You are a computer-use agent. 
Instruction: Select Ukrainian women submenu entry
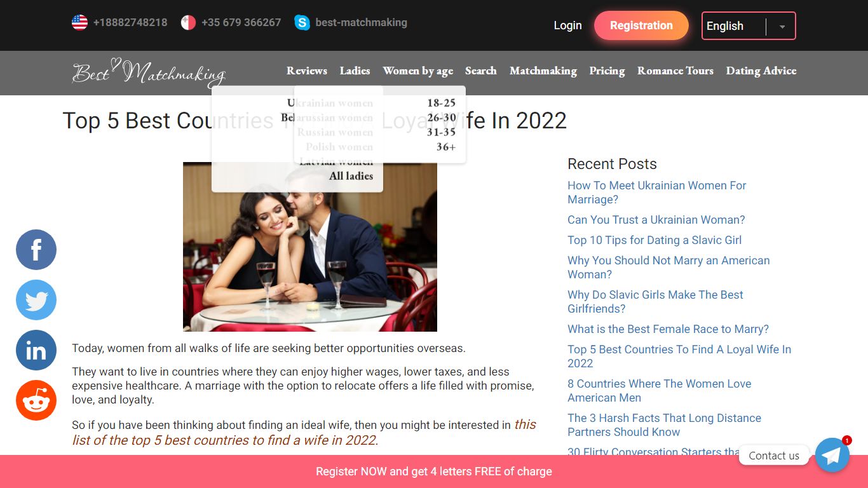coord(330,103)
